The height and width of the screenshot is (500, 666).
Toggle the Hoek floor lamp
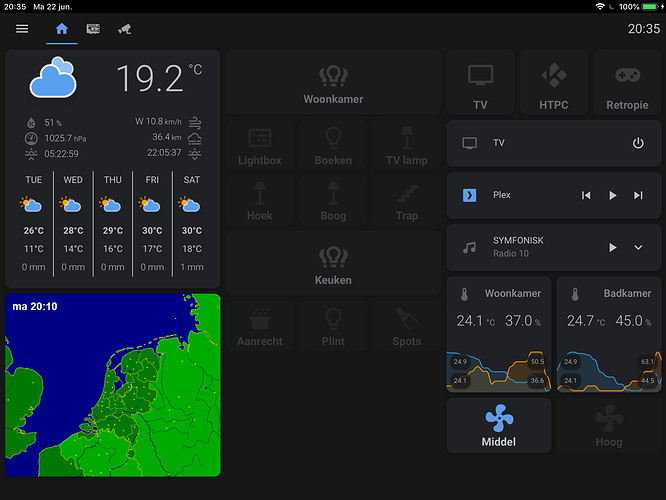pyautogui.click(x=260, y=201)
